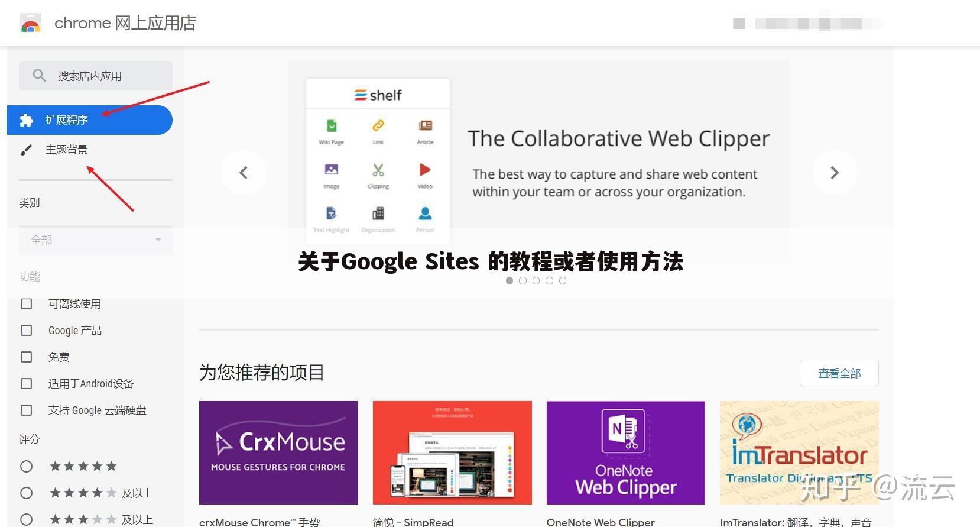Click the shelf logo in banner
The width and height of the screenshot is (980, 527).
pos(378,95)
